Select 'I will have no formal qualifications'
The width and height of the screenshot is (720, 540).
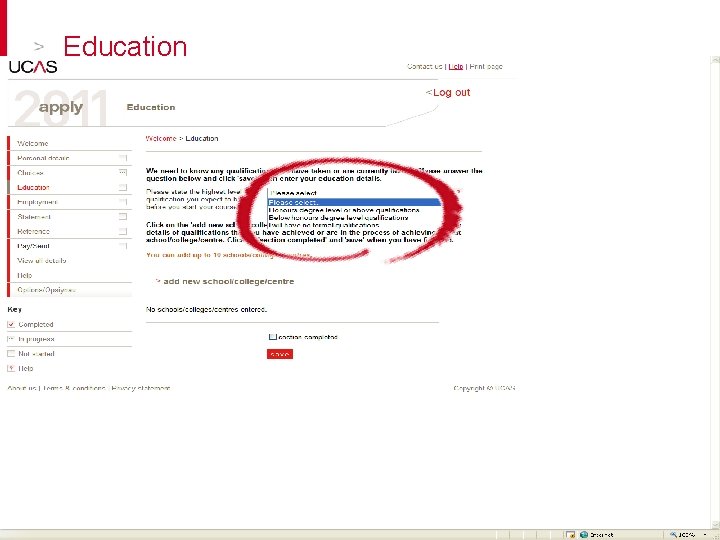(324, 225)
